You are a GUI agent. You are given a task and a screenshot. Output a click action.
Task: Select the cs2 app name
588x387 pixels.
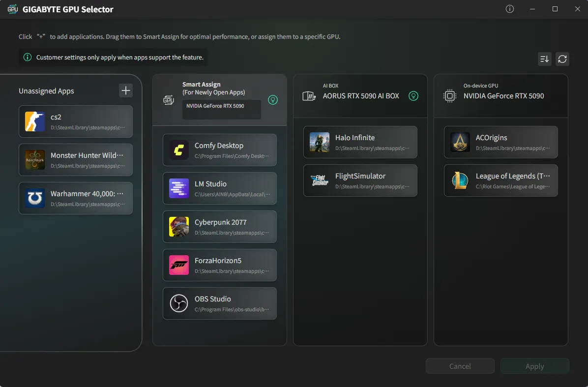tap(56, 117)
